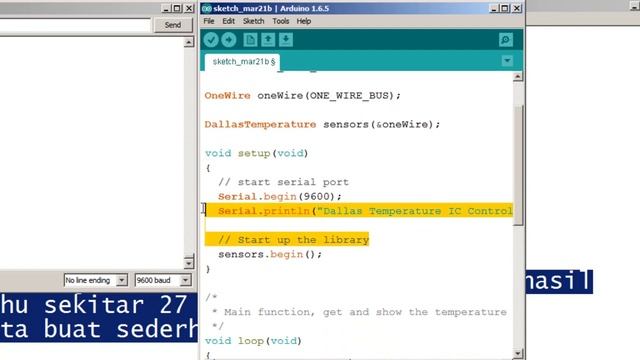The height and width of the screenshot is (360, 640).
Task: Maximize the serial monitor window
Action: pos(177,8)
